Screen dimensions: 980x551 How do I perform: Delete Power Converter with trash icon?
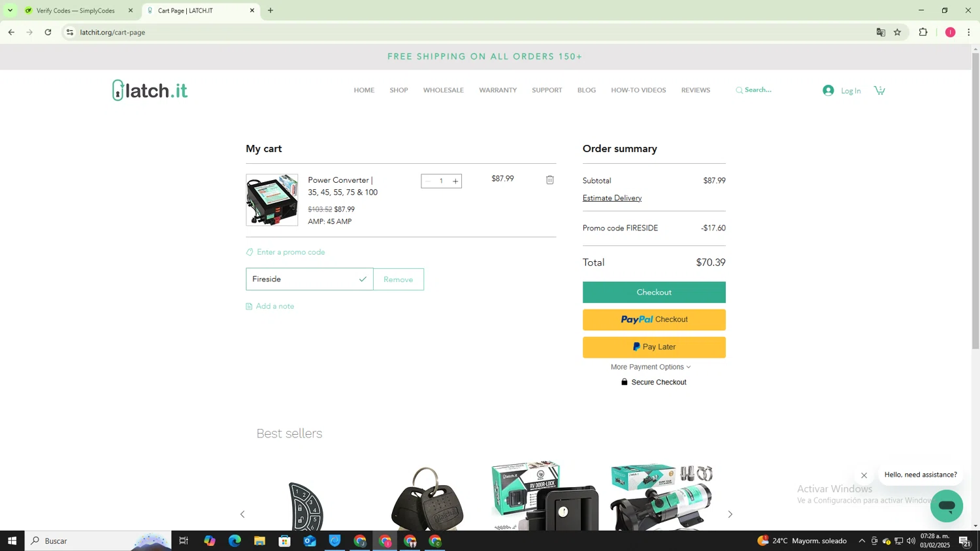(x=550, y=180)
